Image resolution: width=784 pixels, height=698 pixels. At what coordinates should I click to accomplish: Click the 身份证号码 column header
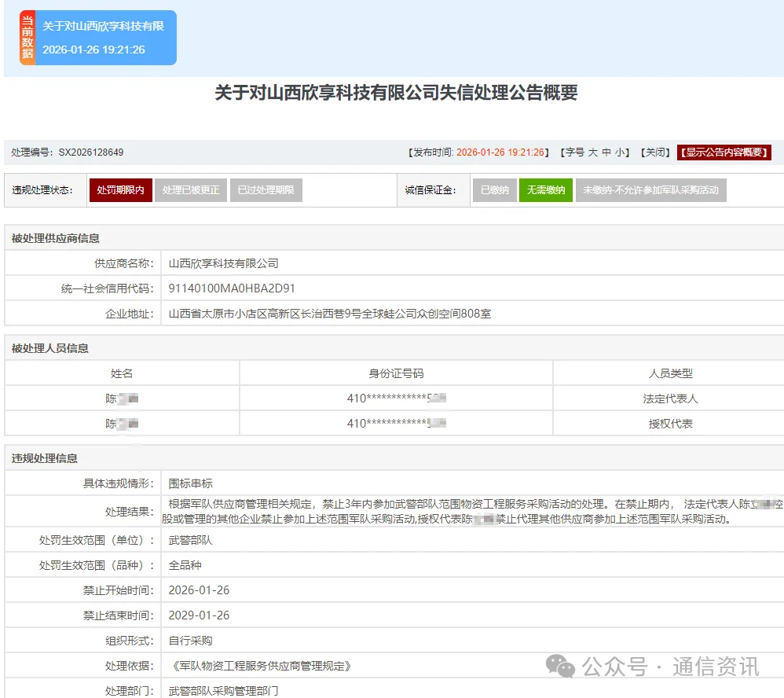396,373
